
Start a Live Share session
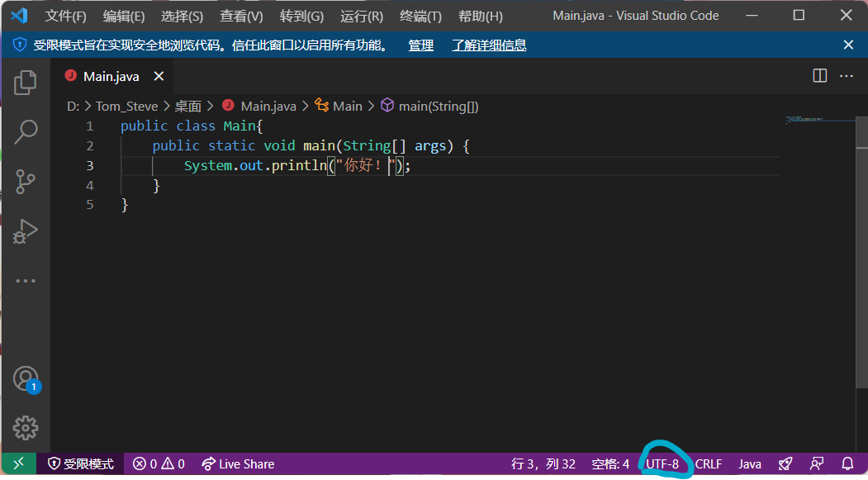pos(238,463)
